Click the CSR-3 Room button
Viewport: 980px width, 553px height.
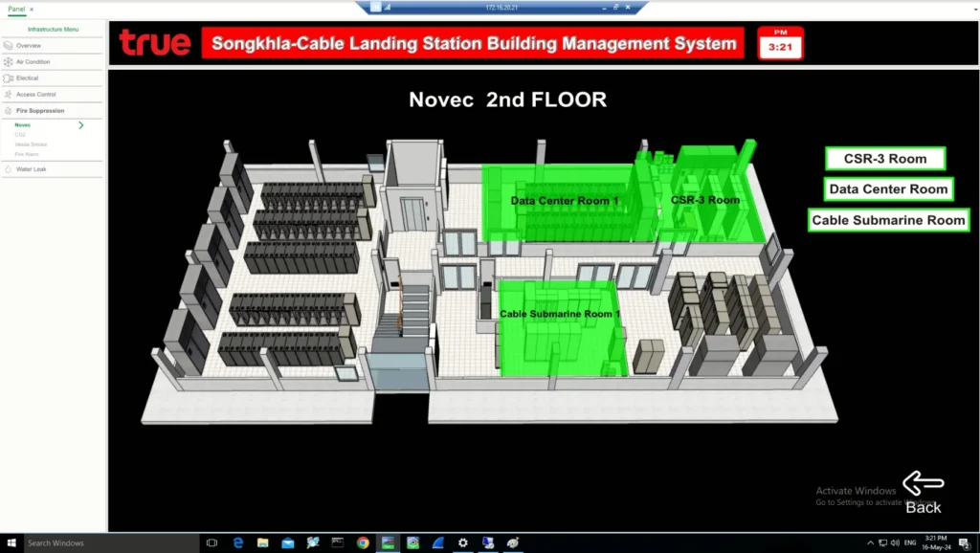tap(885, 159)
